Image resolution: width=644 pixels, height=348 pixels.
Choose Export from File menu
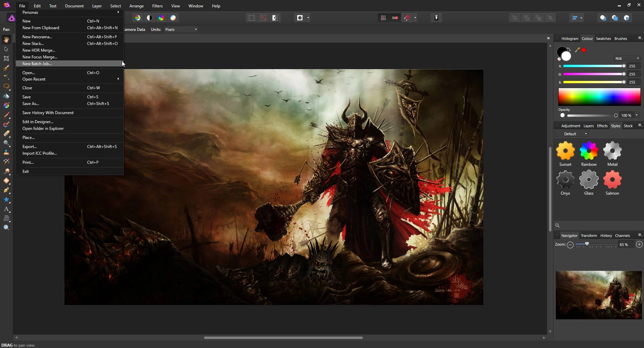70,147
